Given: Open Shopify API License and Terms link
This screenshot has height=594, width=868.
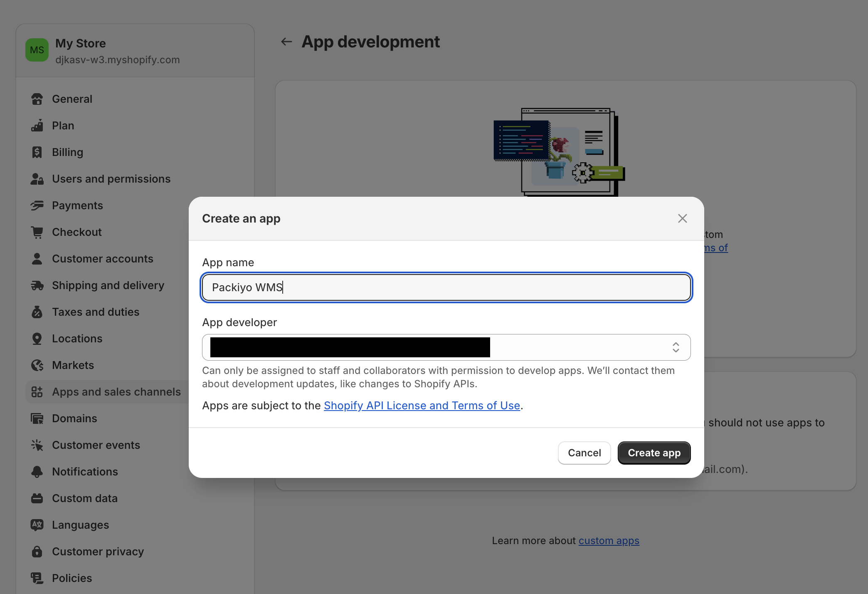Looking at the screenshot, I should 422,406.
